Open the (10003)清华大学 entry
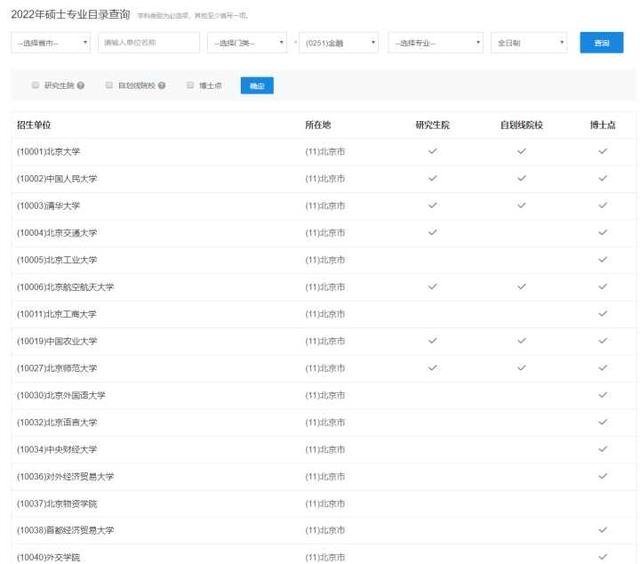Screen dimensions: 640x564 [48, 205]
